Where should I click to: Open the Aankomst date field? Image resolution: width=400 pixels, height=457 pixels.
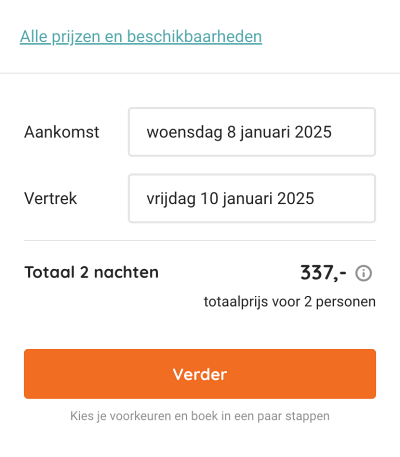click(x=252, y=132)
